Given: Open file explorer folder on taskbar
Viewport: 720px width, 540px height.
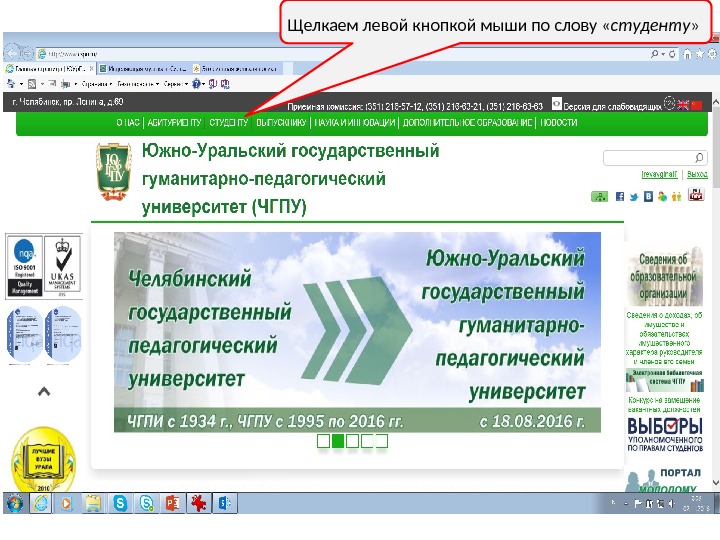Looking at the screenshot, I should pos(93,503).
